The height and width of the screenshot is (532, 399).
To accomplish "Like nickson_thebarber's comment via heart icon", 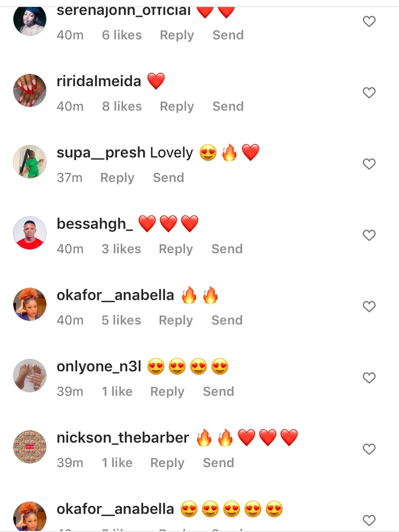I will click(369, 448).
